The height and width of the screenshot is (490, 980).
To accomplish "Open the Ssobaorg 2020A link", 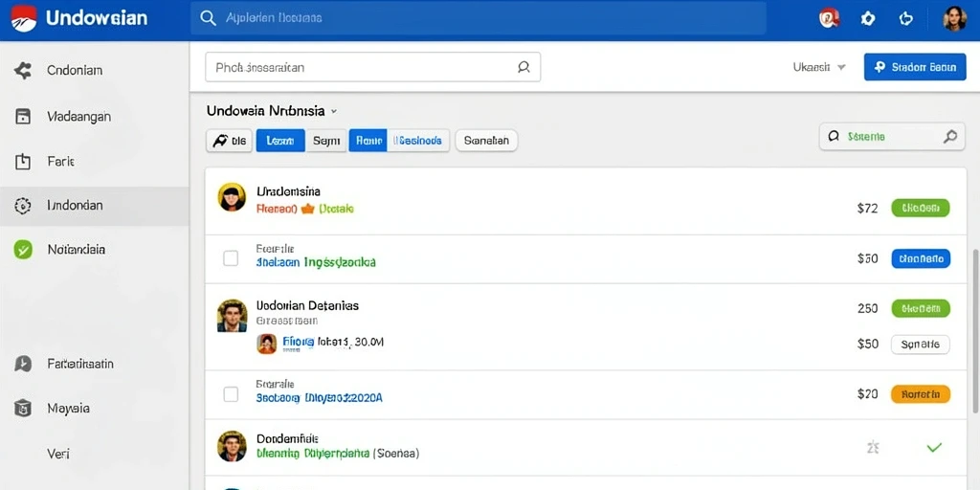I will [319, 397].
